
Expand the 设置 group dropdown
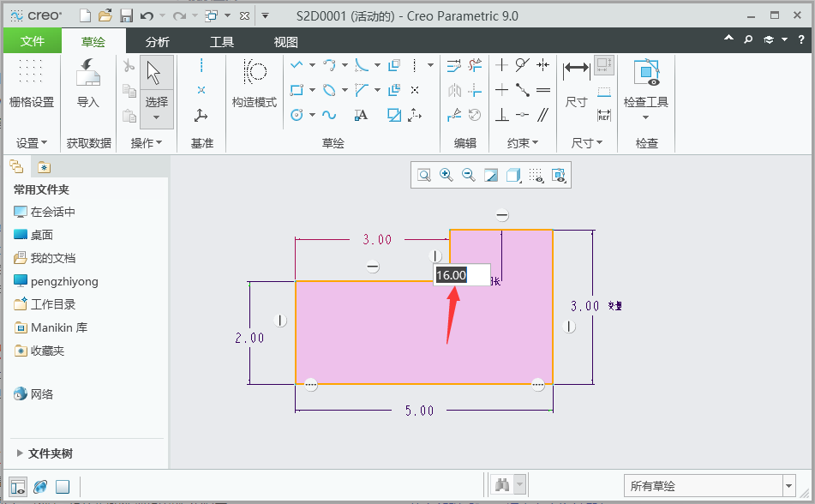coord(31,143)
